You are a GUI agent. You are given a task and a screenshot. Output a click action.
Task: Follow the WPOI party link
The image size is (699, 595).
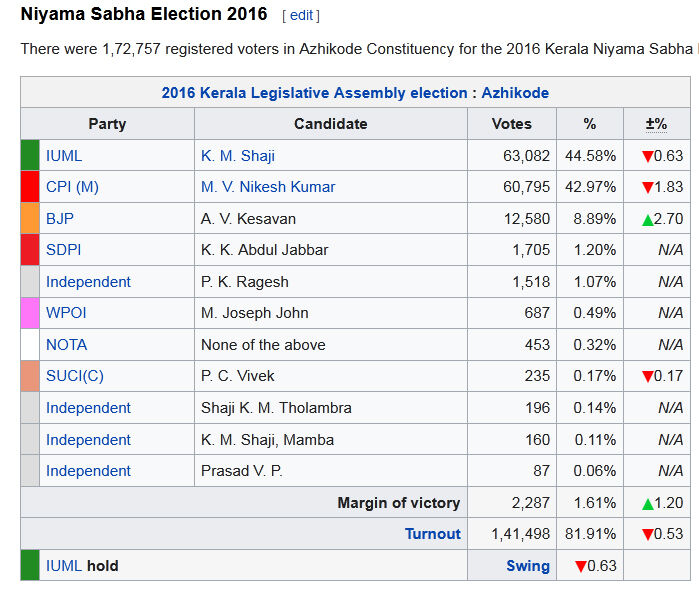[66, 313]
